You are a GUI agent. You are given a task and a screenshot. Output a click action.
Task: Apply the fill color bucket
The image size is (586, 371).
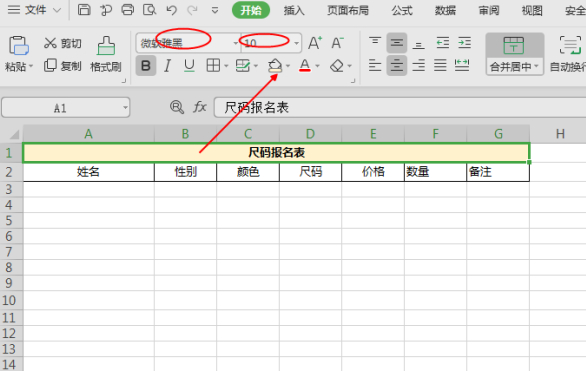275,66
